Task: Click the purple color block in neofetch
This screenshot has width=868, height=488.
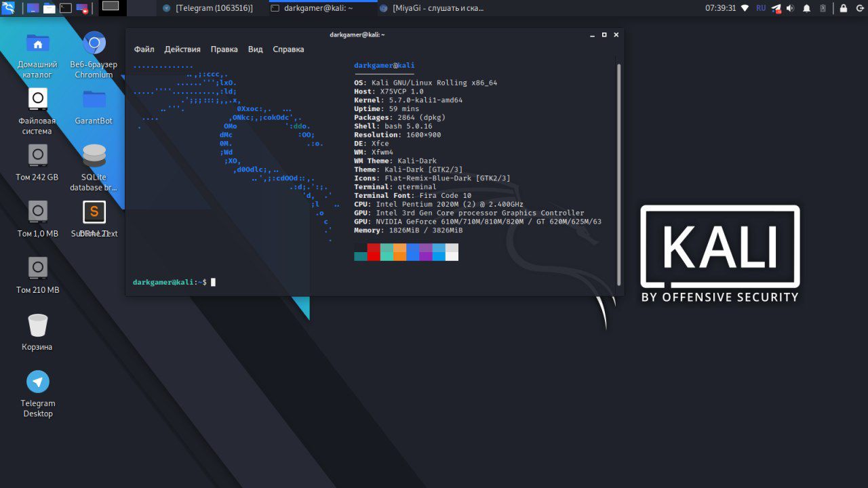Action: 425,252
